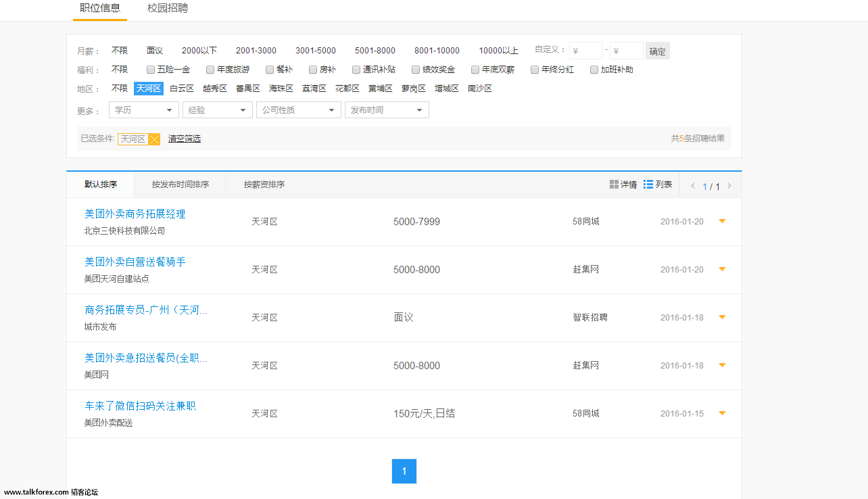This screenshot has width=868, height=499.
Task: Select the 加班补助 checkbox
Action: click(594, 70)
